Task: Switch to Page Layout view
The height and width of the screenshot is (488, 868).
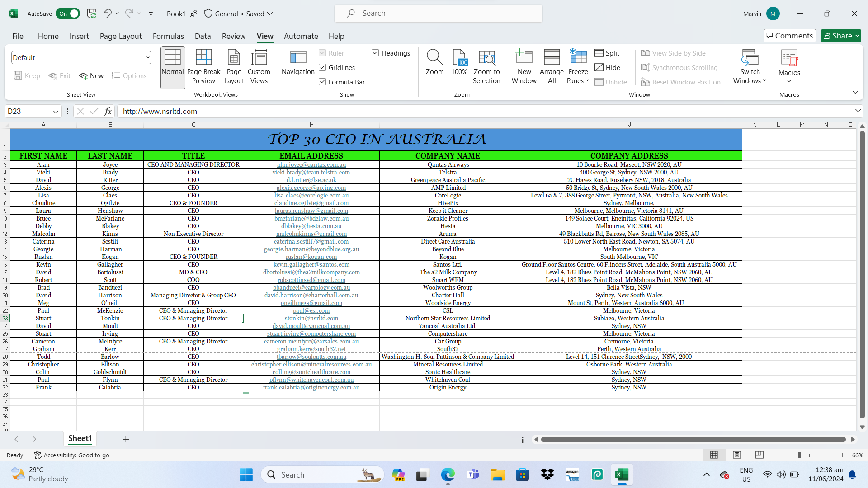Action: (234, 66)
